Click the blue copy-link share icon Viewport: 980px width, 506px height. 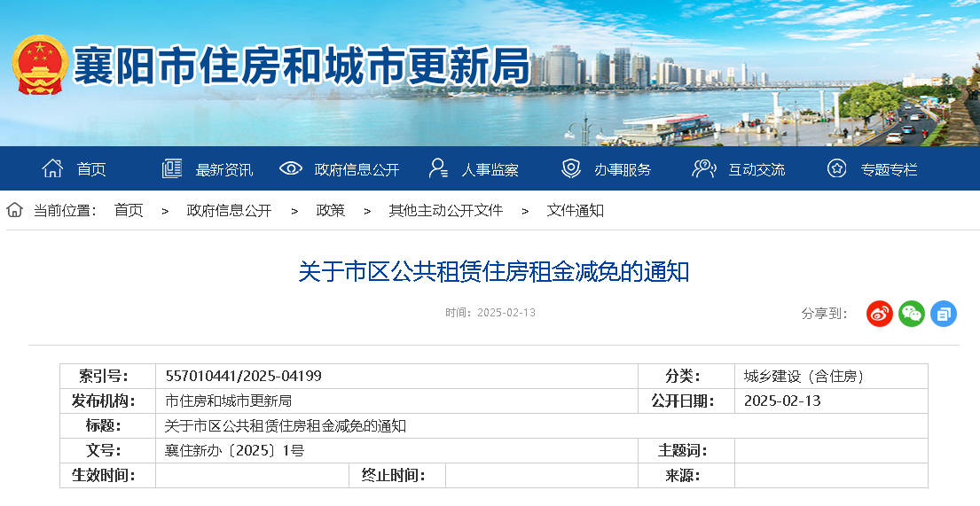pos(943,314)
